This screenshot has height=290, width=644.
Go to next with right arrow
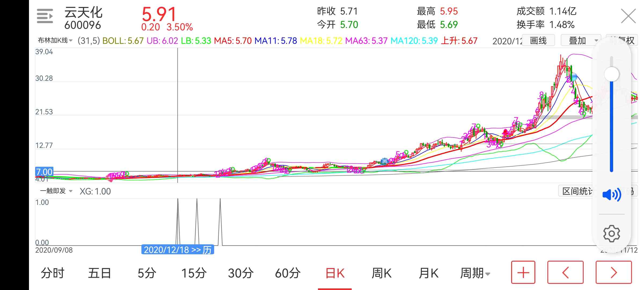tap(614, 273)
